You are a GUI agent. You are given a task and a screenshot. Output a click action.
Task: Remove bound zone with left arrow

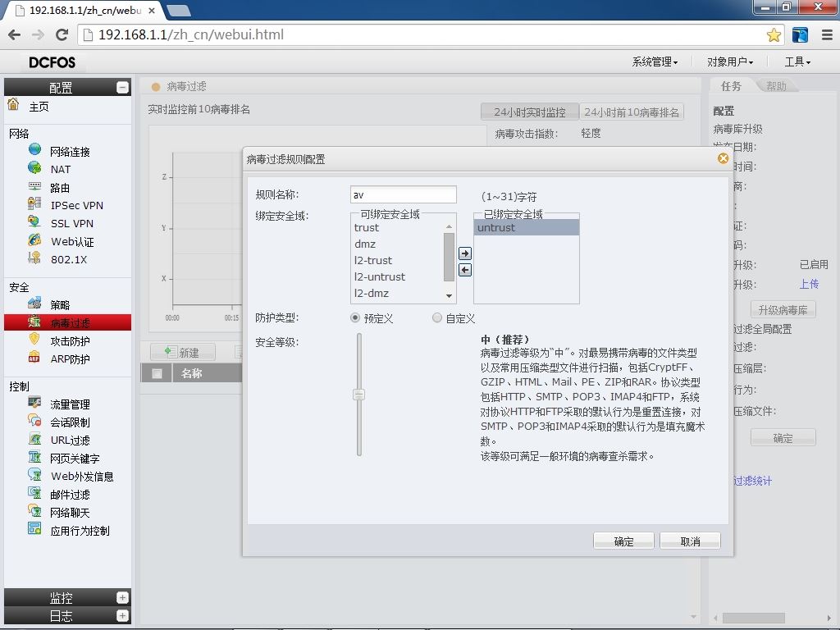[x=465, y=270]
